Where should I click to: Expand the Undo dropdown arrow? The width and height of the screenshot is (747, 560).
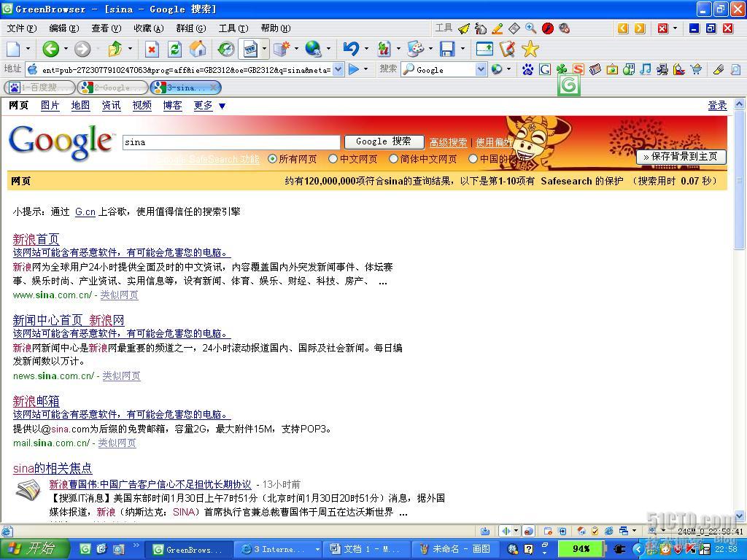366,49
